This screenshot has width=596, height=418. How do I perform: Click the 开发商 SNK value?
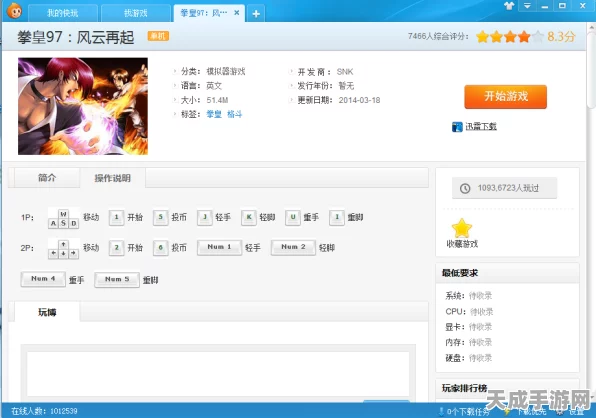pos(345,72)
